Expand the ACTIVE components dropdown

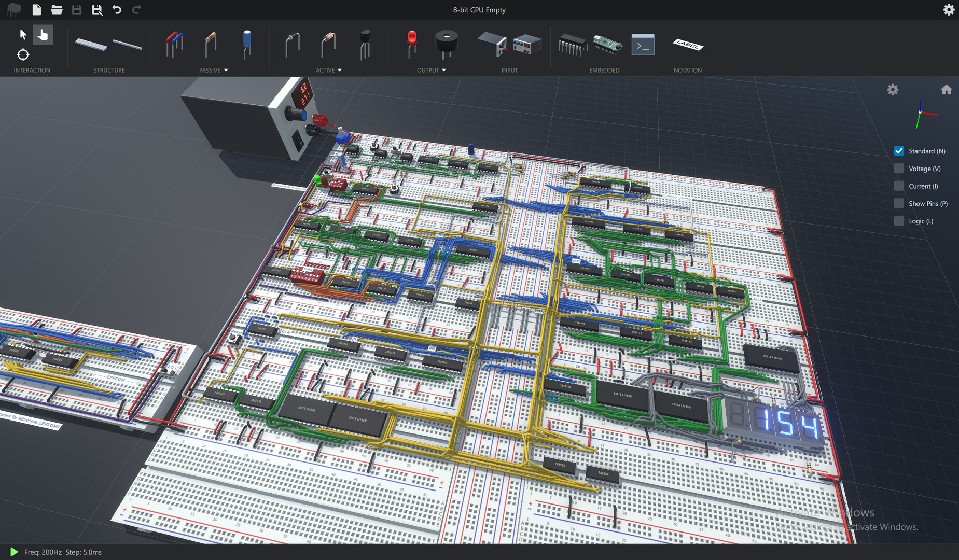point(341,70)
